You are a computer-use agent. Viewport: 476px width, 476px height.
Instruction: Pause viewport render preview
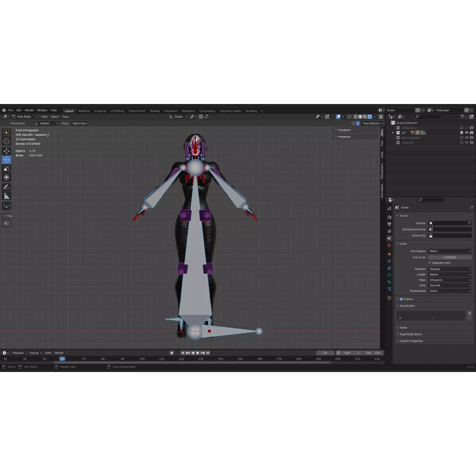tap(381, 117)
